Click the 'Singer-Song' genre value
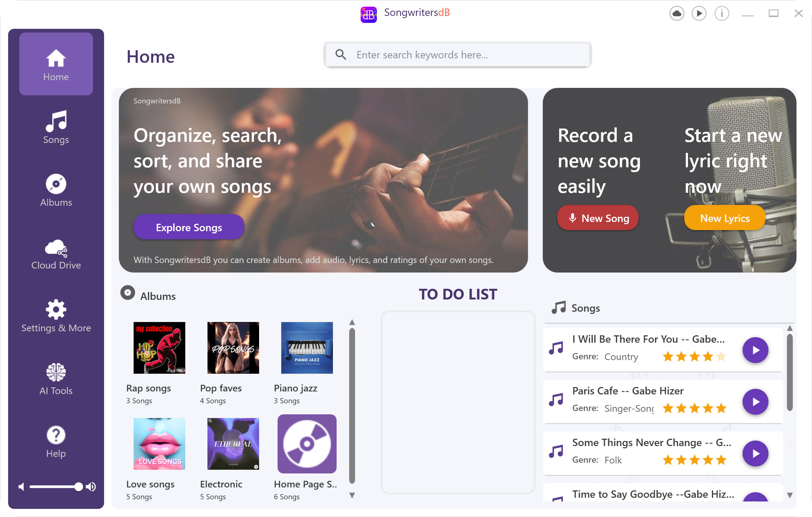 tap(629, 408)
